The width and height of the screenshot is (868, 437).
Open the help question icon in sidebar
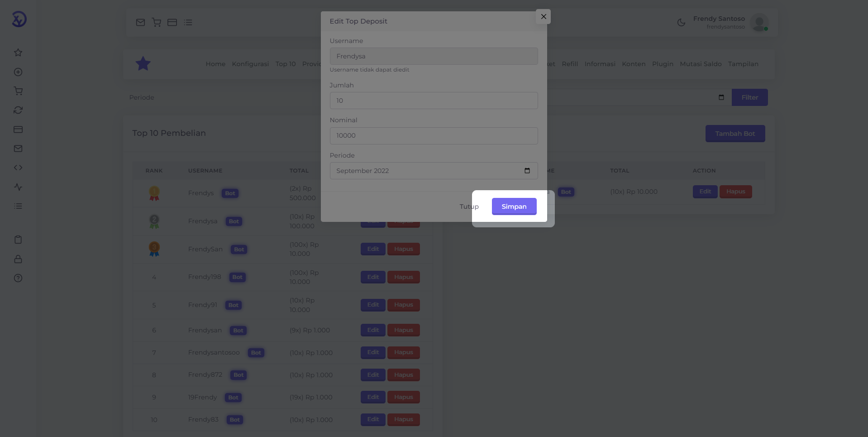18,278
